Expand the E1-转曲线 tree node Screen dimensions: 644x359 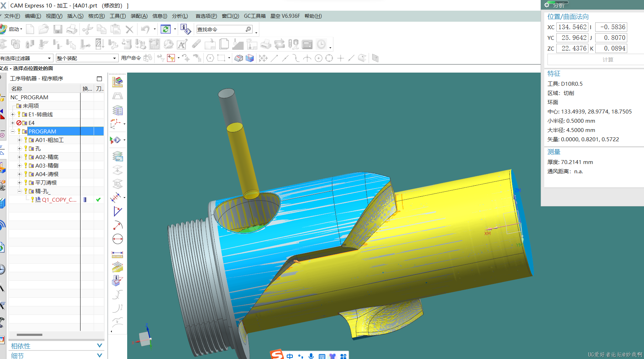coord(13,114)
